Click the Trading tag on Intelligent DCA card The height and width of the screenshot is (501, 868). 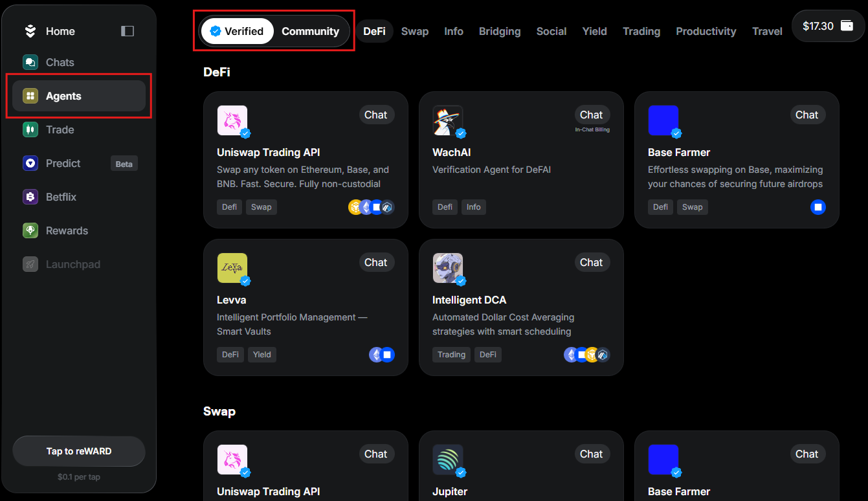[451, 355]
